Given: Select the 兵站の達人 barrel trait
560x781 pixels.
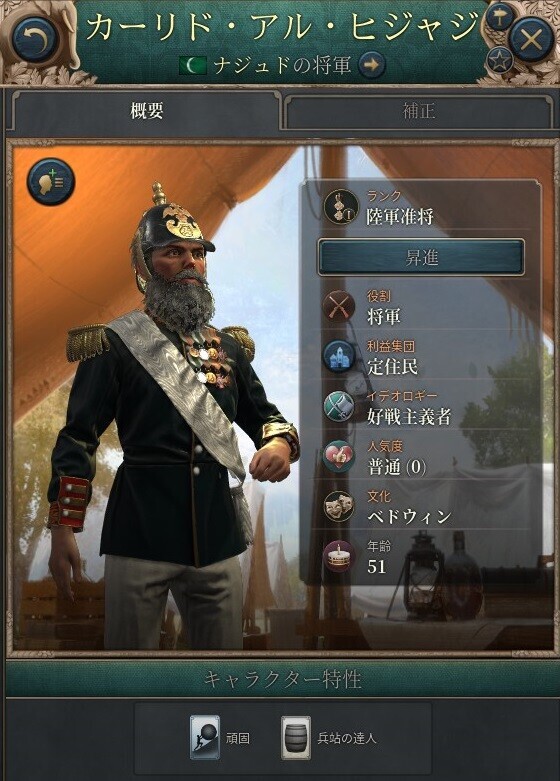Looking at the screenshot, I should 296,738.
